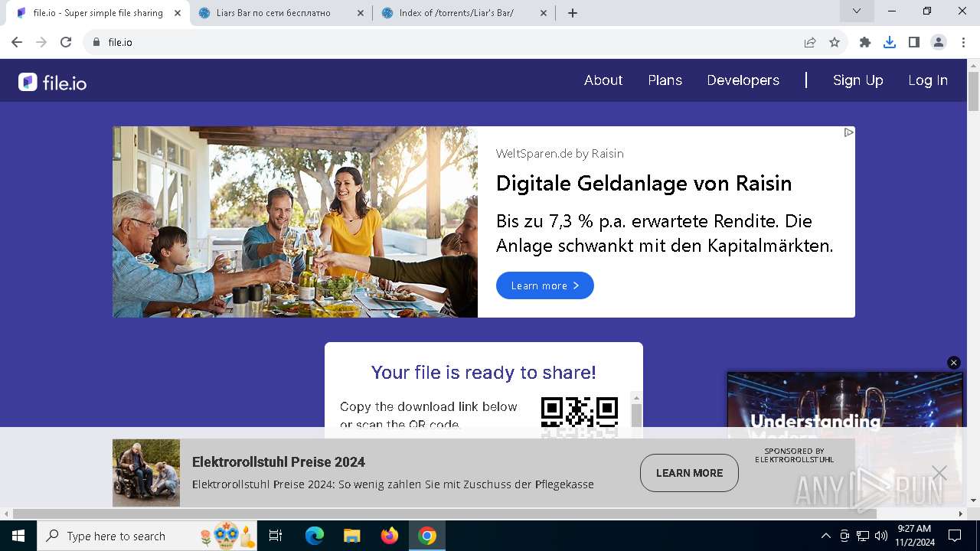Bookmark this tab with the star icon
Viewport: 980px width, 551px height.
(835, 42)
